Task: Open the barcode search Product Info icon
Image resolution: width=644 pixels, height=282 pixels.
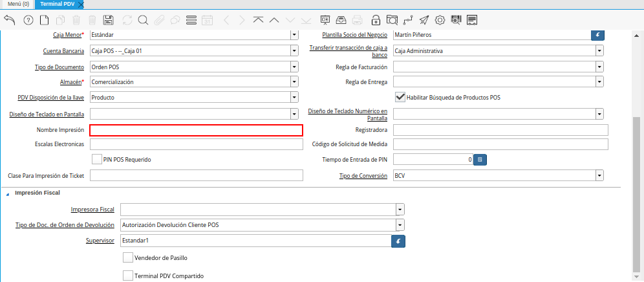Action: 456,20
